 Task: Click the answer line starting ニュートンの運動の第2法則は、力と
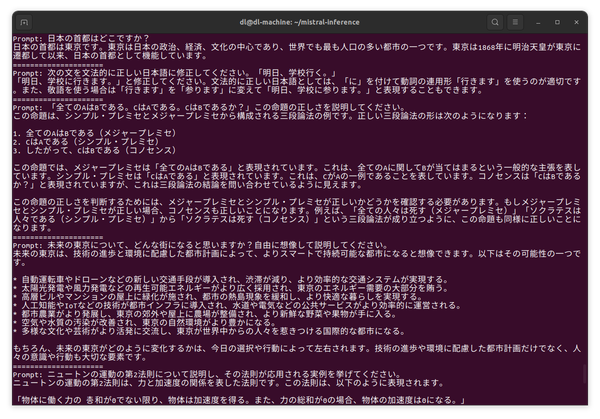coord(229,383)
